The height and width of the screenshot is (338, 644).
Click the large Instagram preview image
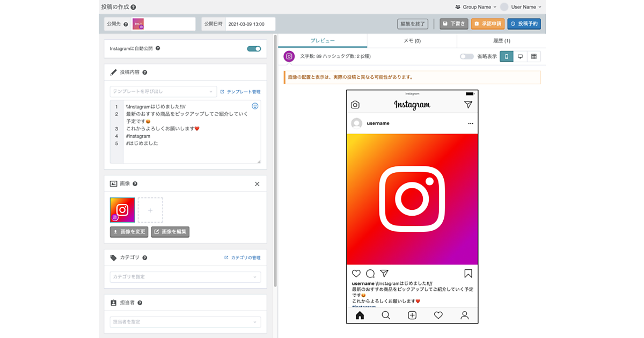coord(412,199)
